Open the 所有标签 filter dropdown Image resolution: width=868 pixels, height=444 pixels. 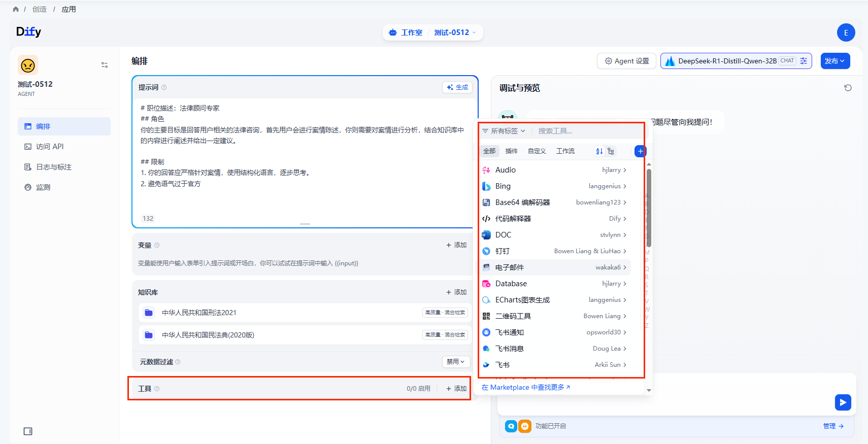coord(504,131)
